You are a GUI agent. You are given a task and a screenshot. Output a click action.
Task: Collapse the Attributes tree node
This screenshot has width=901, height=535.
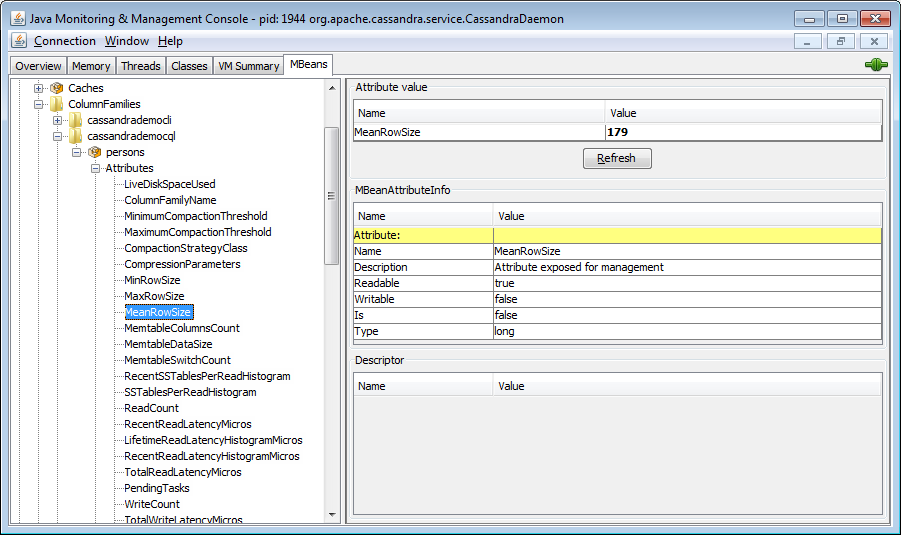[96, 168]
